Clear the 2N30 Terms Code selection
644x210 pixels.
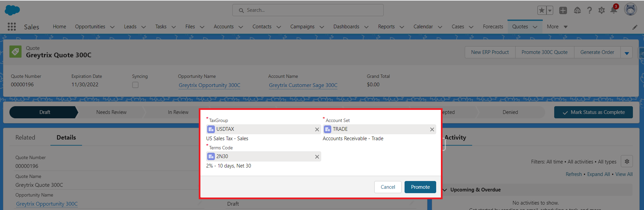(317, 157)
